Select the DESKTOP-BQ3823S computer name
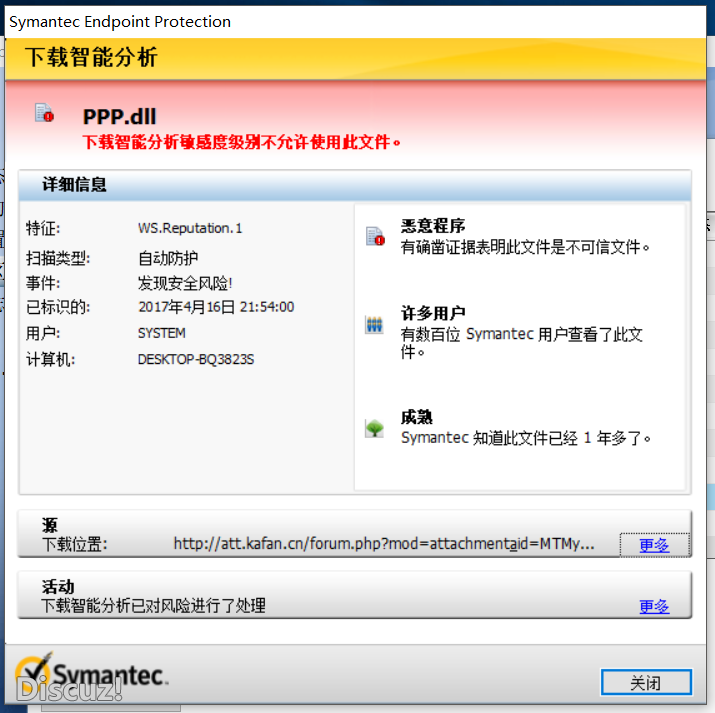 point(196,359)
